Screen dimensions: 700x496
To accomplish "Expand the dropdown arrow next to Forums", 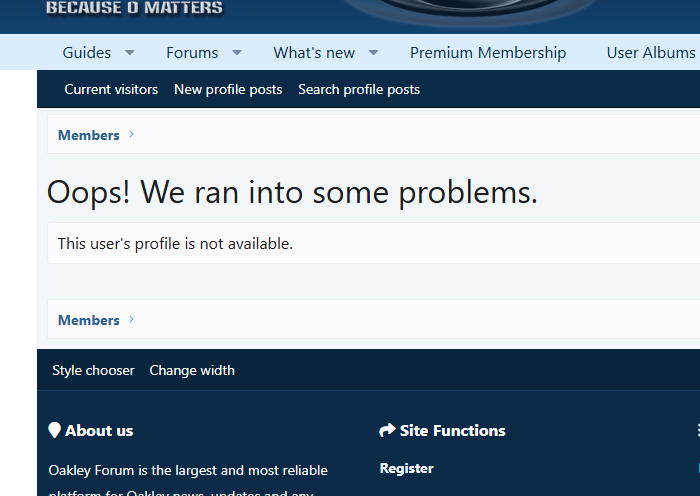I will click(x=237, y=53).
